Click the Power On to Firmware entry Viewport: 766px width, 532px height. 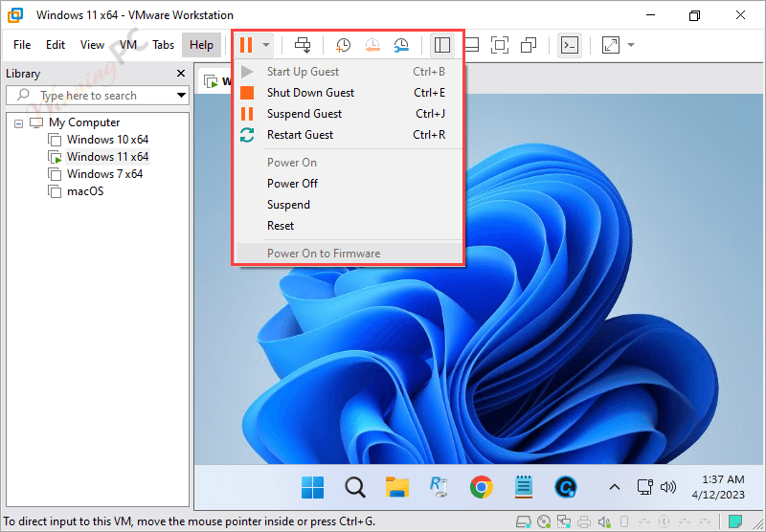tap(349, 254)
